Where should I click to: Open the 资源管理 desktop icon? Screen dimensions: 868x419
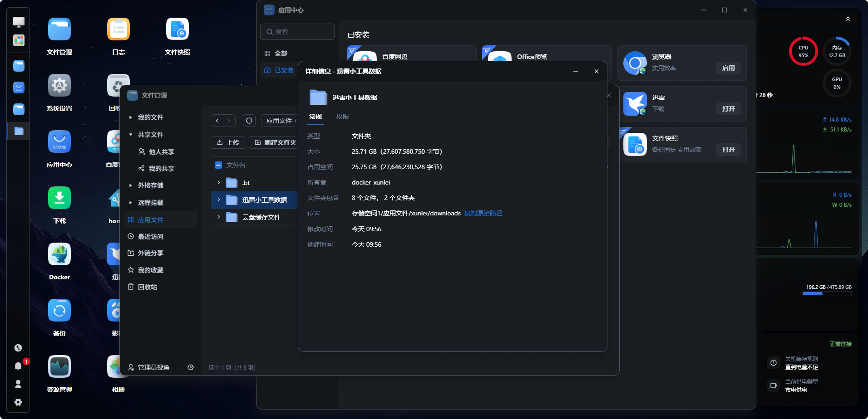(x=59, y=367)
